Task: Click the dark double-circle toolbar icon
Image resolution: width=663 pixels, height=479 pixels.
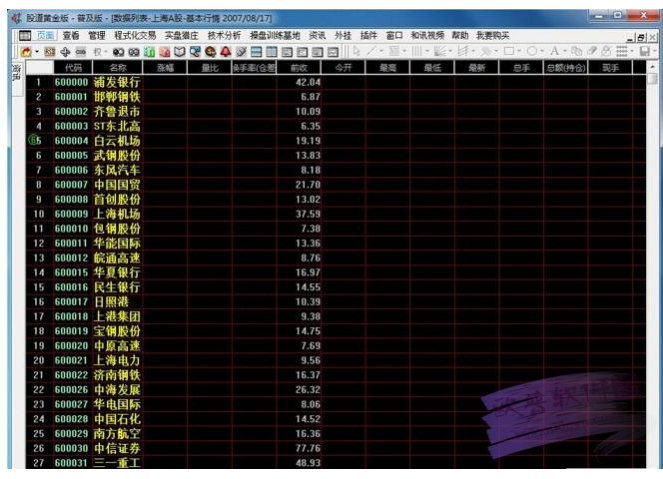Action: 119,52
